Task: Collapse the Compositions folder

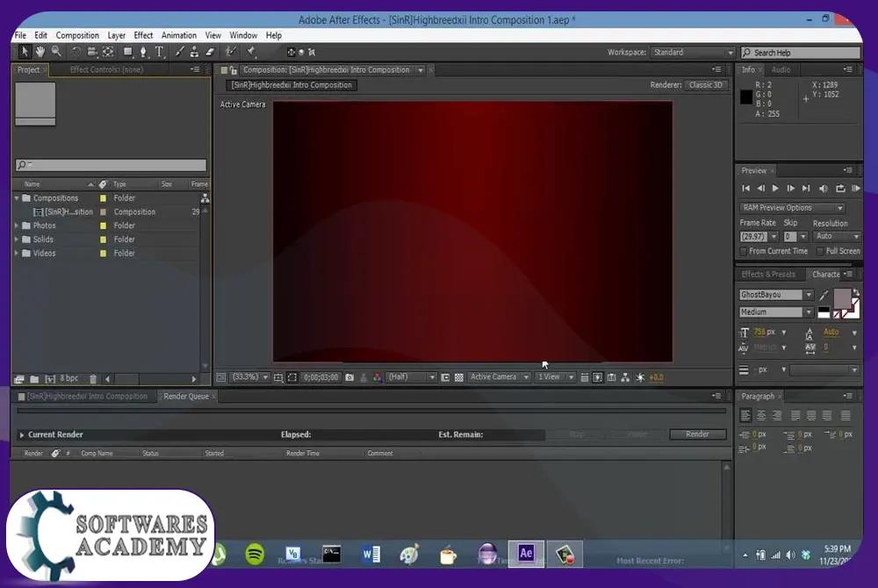Action: (17, 198)
